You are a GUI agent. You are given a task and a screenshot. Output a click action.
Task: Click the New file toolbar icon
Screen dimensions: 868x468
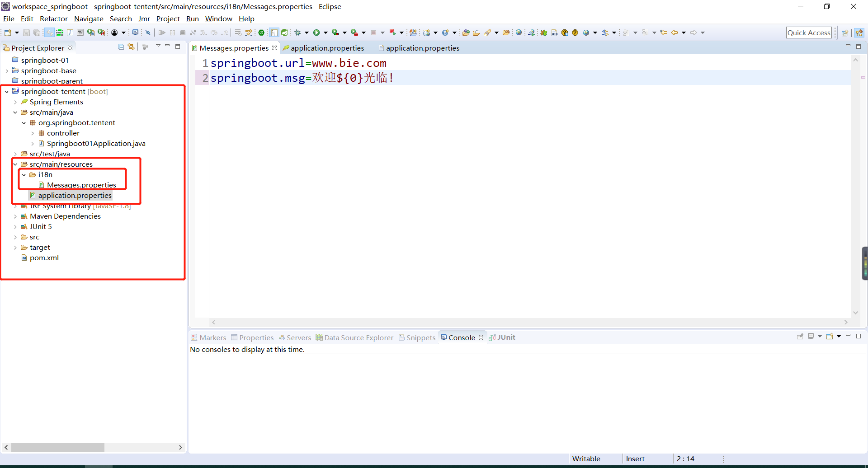(8, 33)
